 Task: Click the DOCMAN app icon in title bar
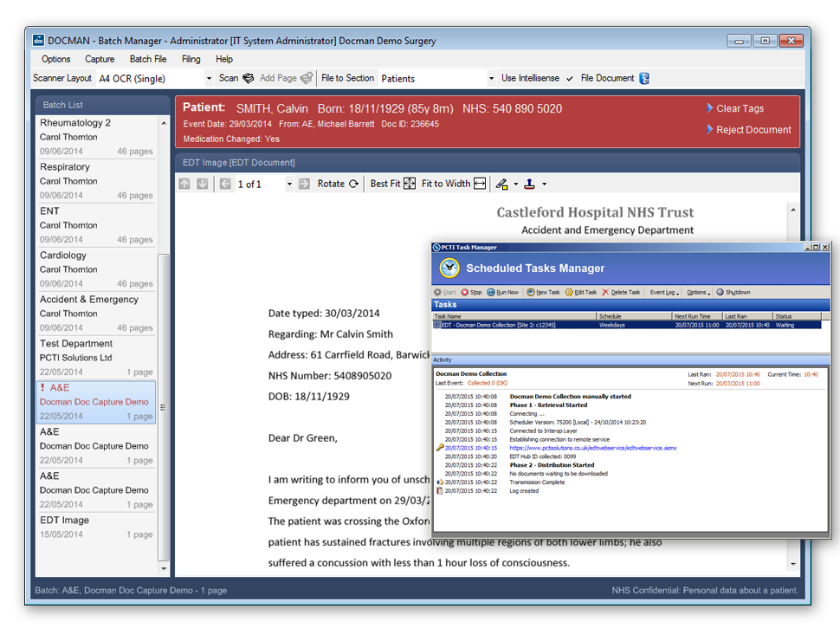[38, 40]
